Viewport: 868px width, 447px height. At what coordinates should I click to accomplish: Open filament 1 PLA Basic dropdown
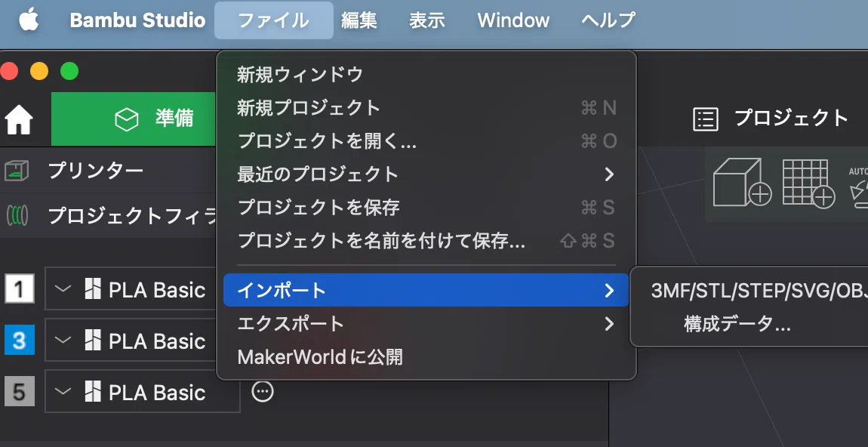click(131, 288)
